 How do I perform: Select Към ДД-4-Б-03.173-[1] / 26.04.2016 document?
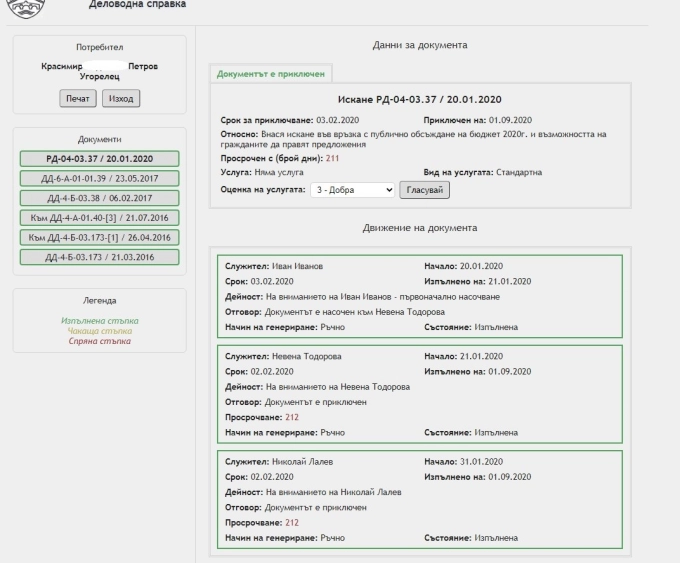(99, 237)
